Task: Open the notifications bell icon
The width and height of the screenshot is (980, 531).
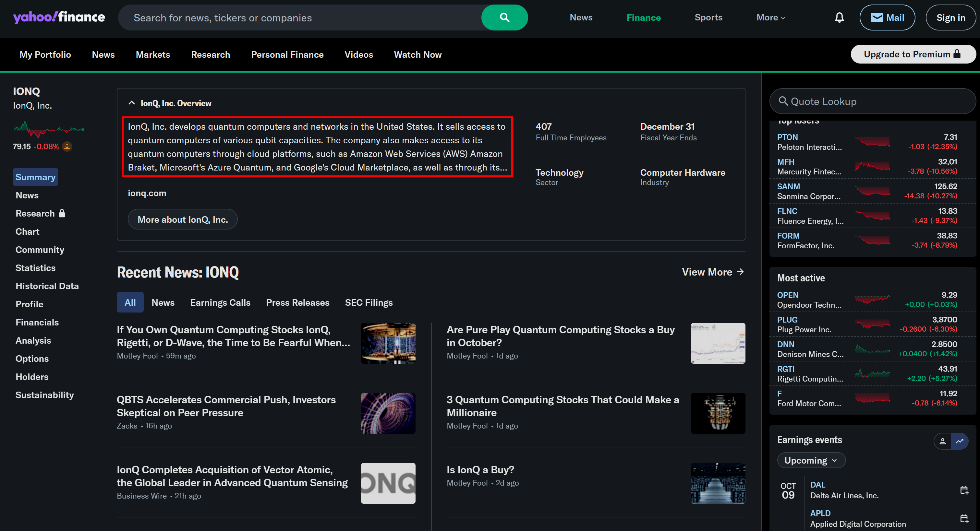Action: (x=839, y=17)
